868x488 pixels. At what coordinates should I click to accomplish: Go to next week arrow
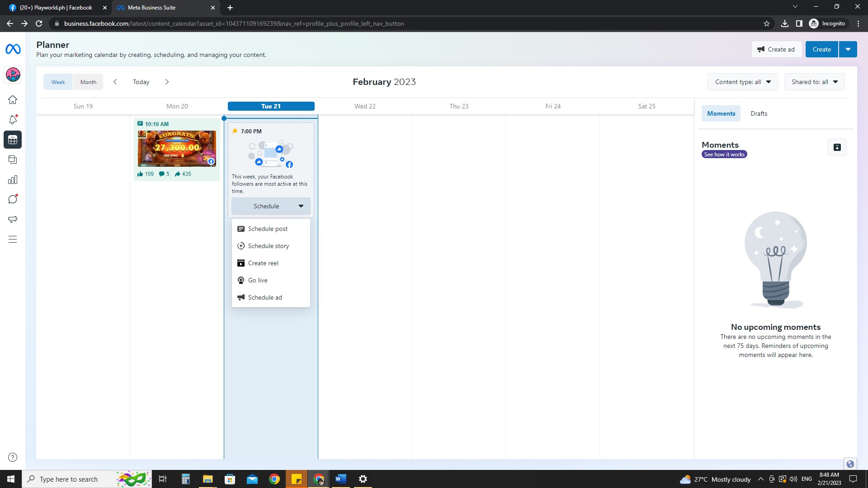click(167, 82)
